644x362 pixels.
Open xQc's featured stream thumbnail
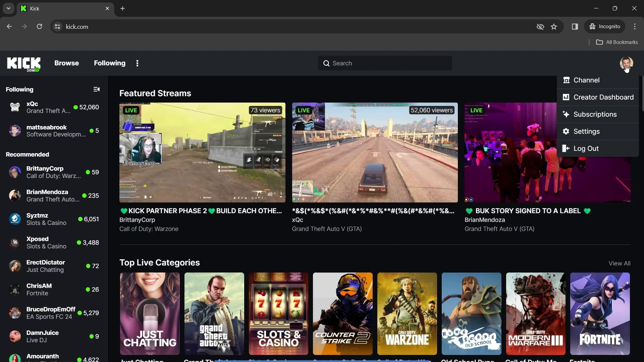point(374,153)
